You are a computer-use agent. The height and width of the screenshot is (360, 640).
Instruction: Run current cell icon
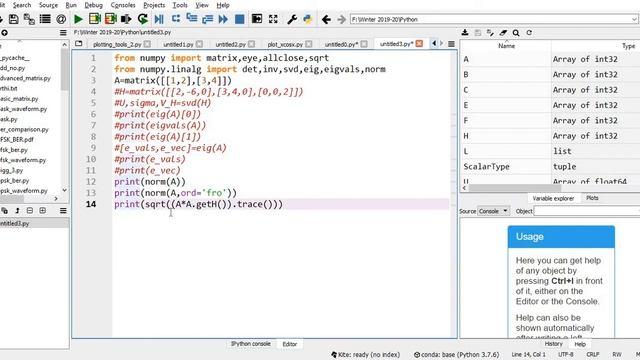[x=95, y=19]
